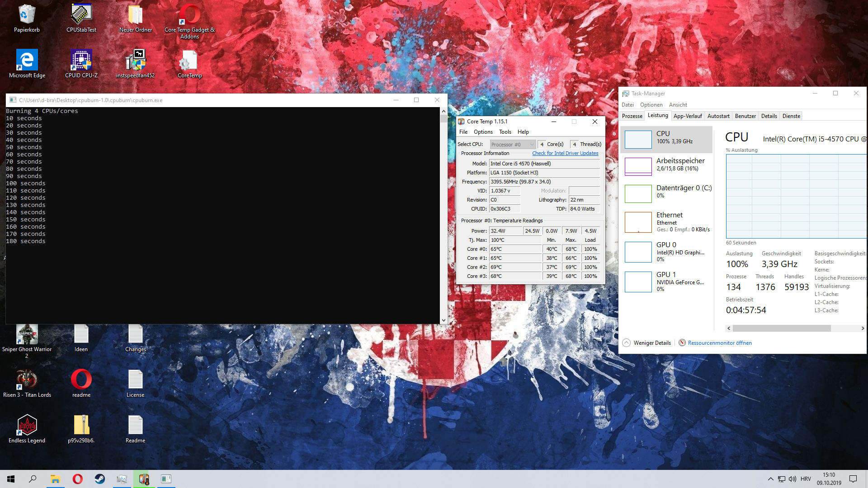The width and height of the screenshot is (868, 488).
Task: Click the horizontal scrollbar in Task Manager
Action: 782,328
